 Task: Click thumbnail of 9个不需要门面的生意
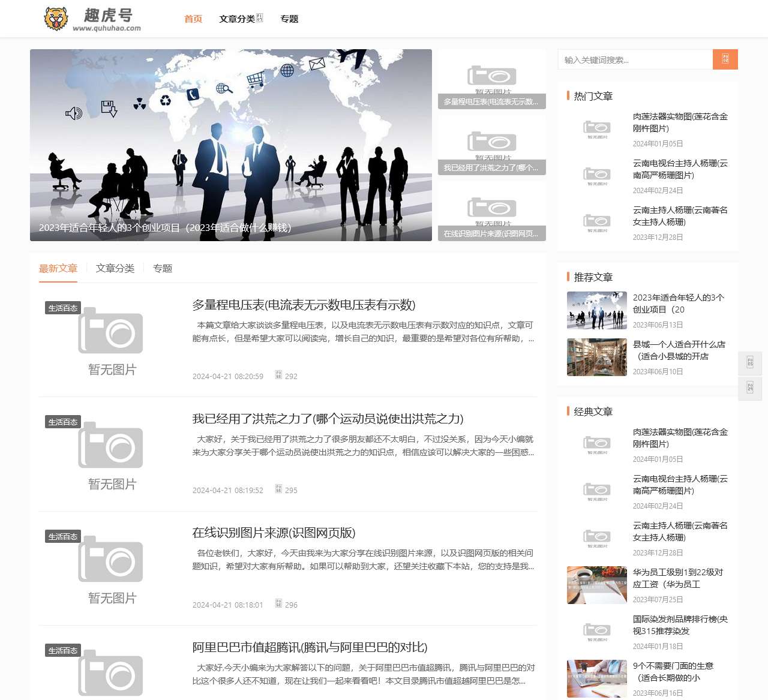pos(597,679)
